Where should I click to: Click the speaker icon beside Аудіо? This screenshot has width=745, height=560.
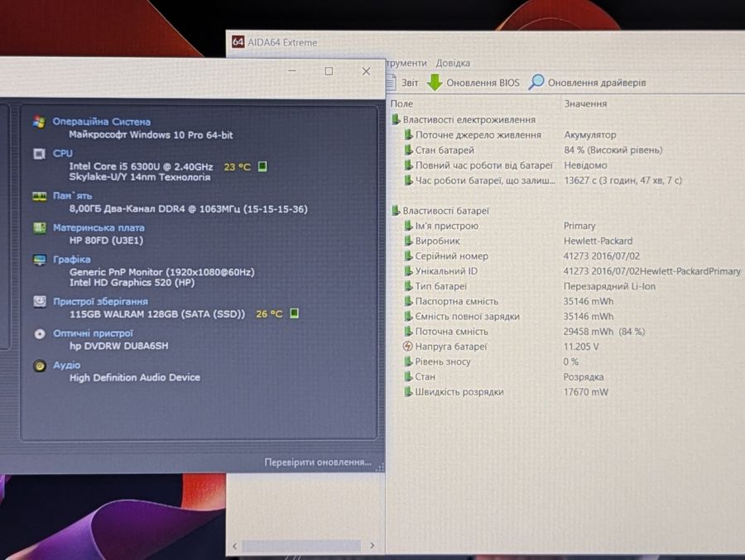click(x=40, y=366)
